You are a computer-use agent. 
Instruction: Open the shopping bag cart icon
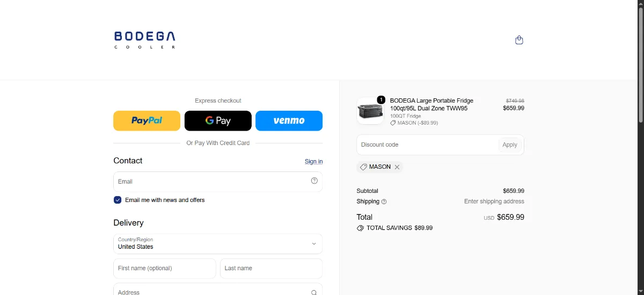tap(519, 40)
